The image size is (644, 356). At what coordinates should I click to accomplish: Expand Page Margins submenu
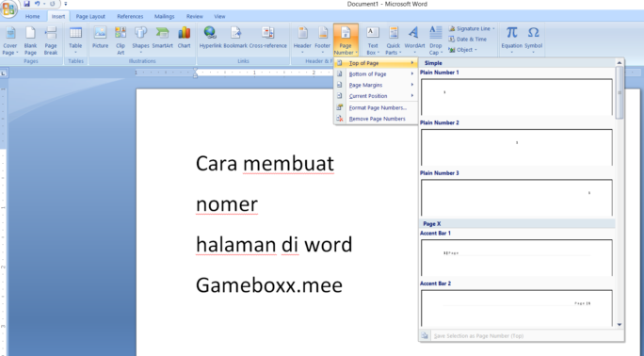click(x=376, y=85)
